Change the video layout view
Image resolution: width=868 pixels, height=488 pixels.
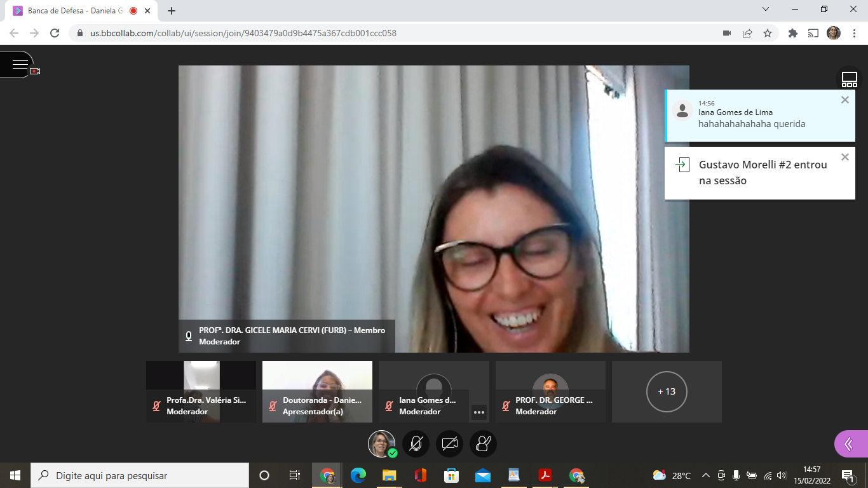pyautogui.click(x=850, y=79)
